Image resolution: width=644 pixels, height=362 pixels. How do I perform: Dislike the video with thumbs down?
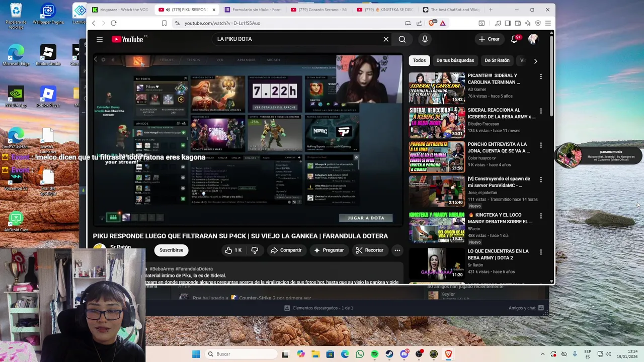tap(255, 250)
